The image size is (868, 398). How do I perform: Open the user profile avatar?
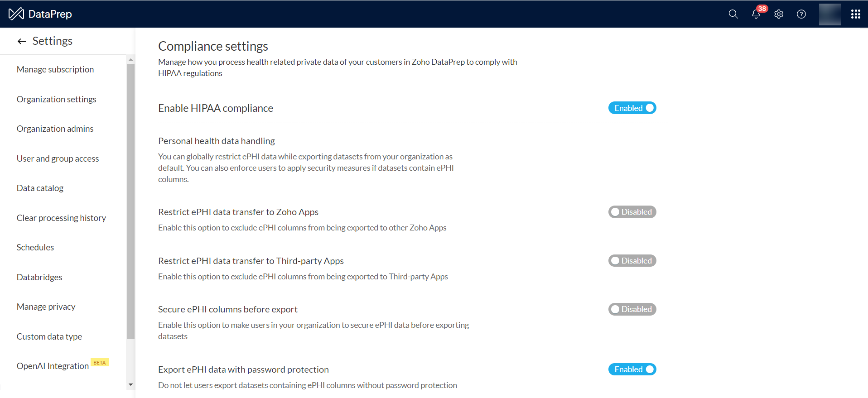click(x=829, y=14)
